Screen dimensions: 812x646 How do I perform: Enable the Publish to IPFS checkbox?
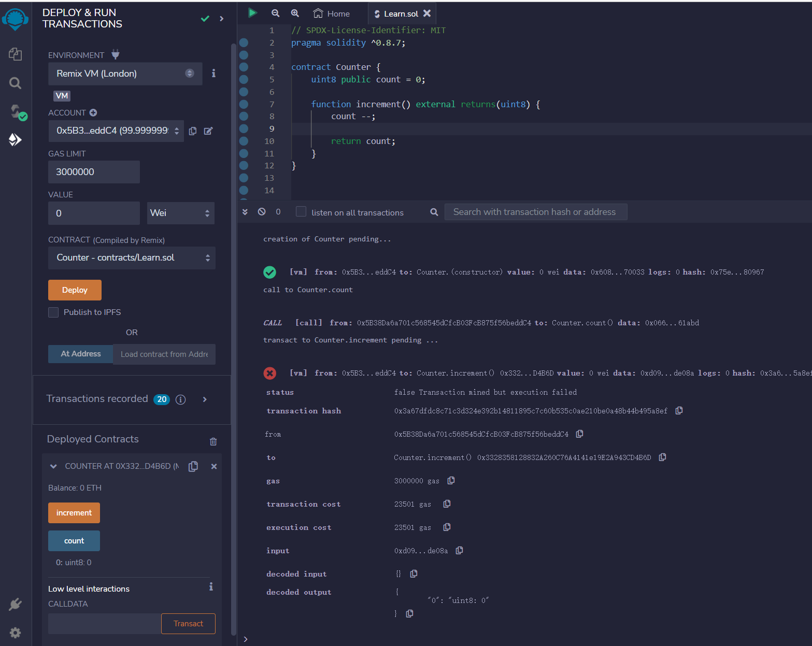[53, 312]
